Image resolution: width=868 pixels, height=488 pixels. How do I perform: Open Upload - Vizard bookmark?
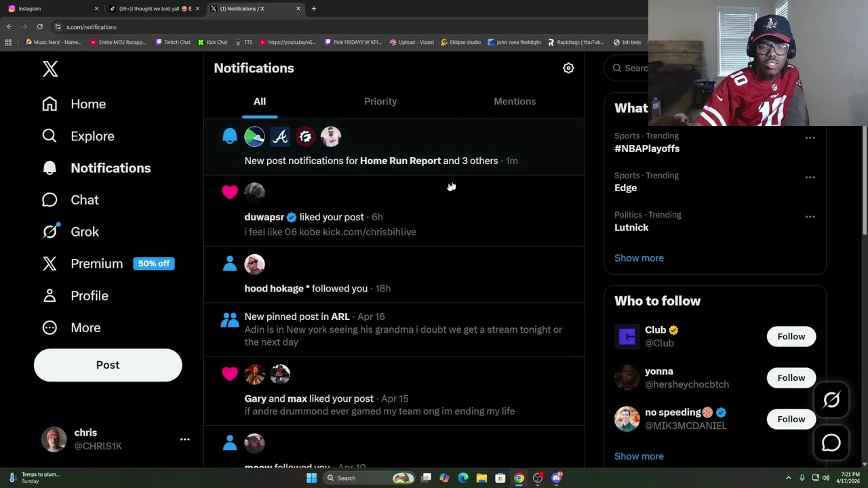tap(412, 42)
